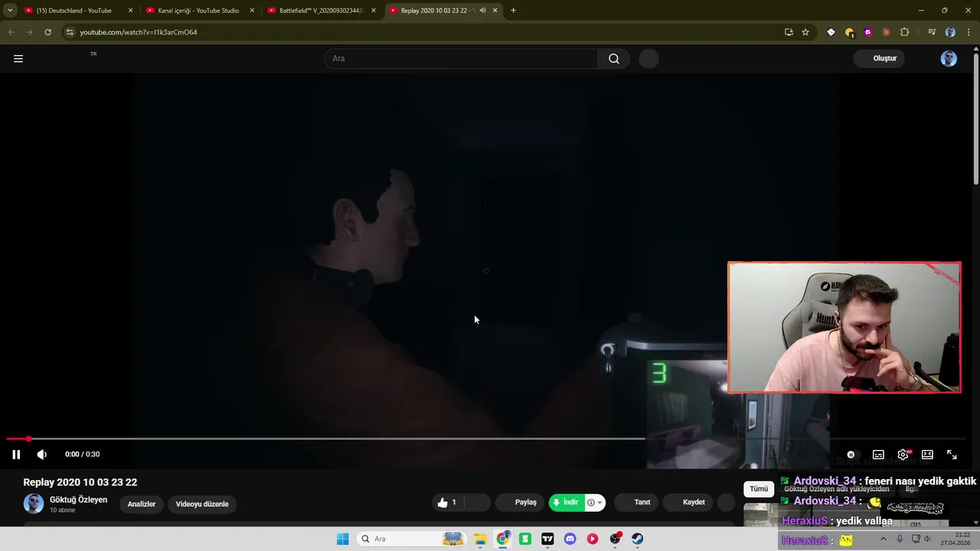The image size is (980, 551).
Task: Focus the YouTube Ara search field
Action: pos(462,59)
